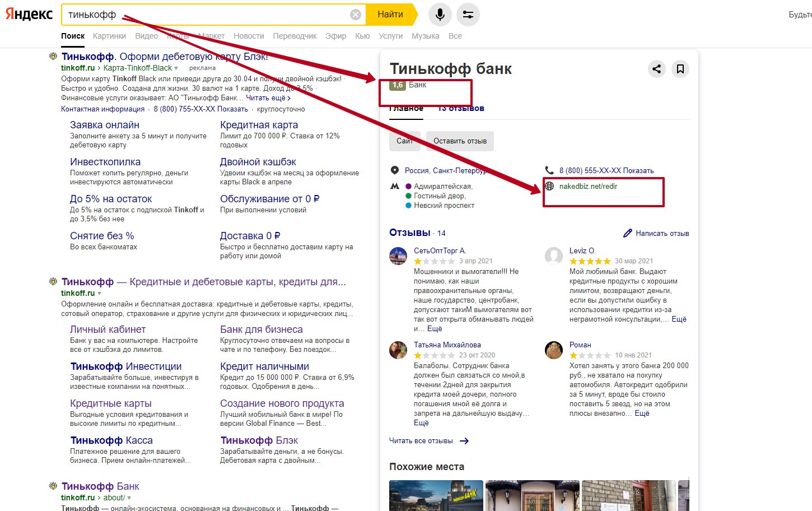
Task: Open dropdown arrow after tinkoff.ru in second result
Action: pyautogui.click(x=100, y=293)
